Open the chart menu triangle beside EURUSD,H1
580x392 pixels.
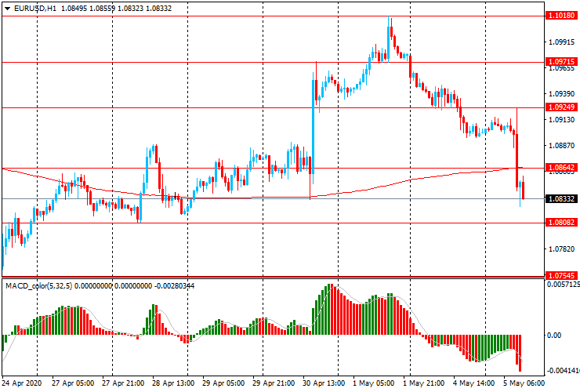pos(7,9)
